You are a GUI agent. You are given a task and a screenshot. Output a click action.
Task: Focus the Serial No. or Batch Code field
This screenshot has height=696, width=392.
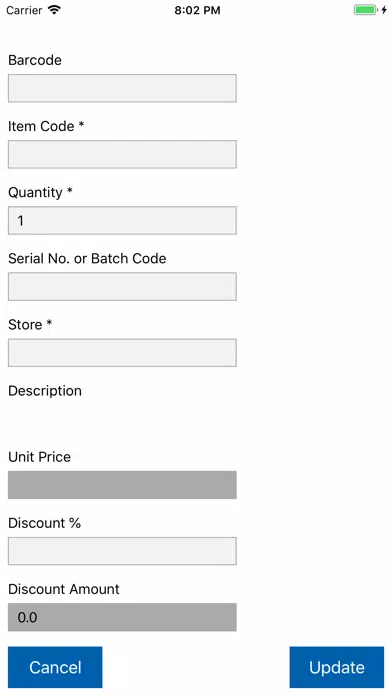[122, 286]
